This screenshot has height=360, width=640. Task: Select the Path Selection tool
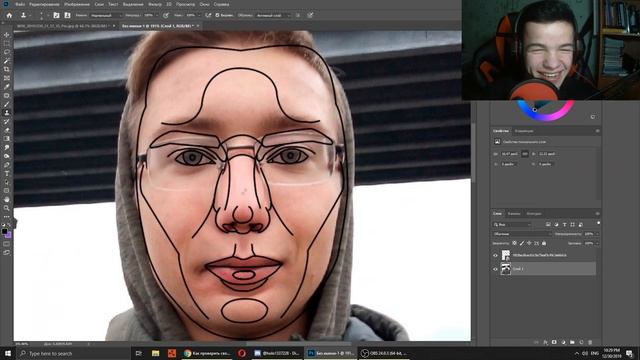coord(7,182)
